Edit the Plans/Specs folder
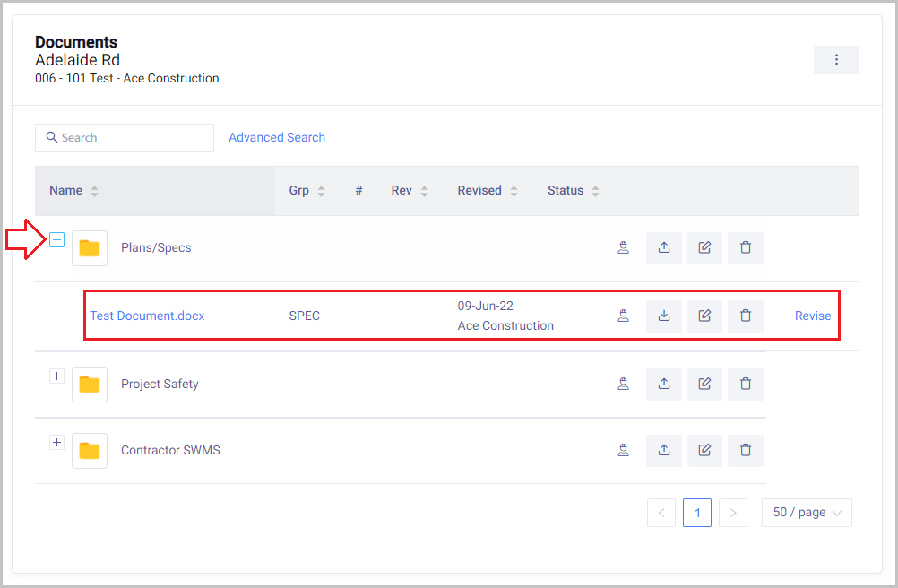 click(704, 248)
